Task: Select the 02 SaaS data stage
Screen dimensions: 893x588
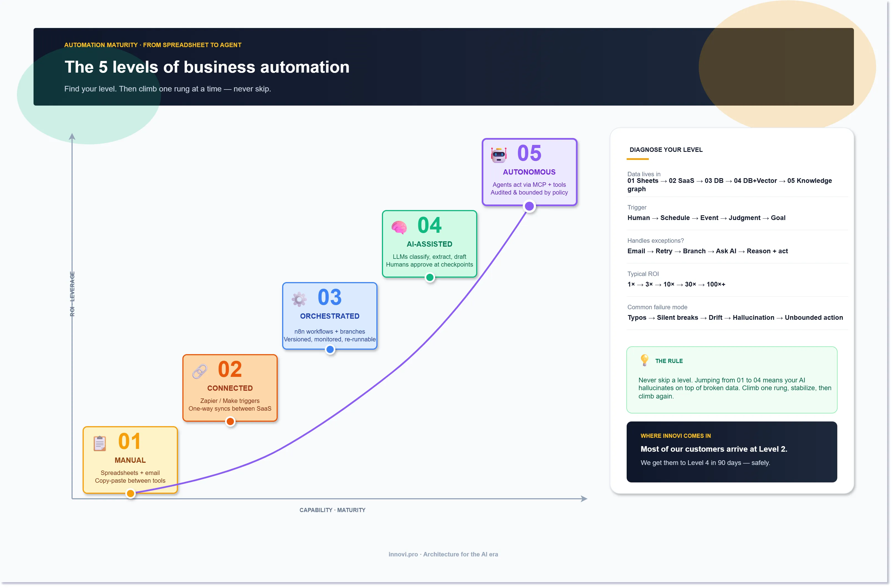Action: 681,180
